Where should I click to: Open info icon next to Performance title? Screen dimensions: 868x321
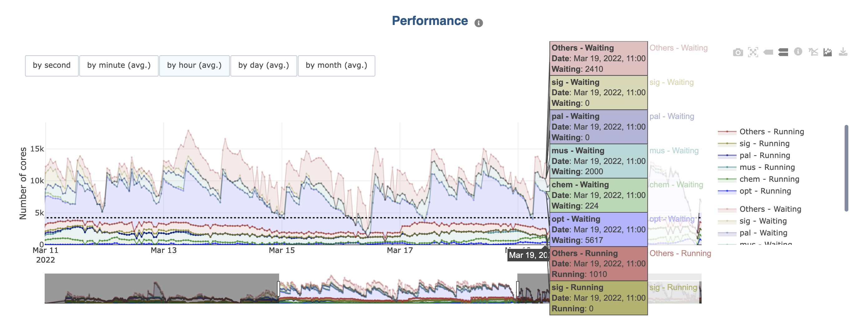478,23
